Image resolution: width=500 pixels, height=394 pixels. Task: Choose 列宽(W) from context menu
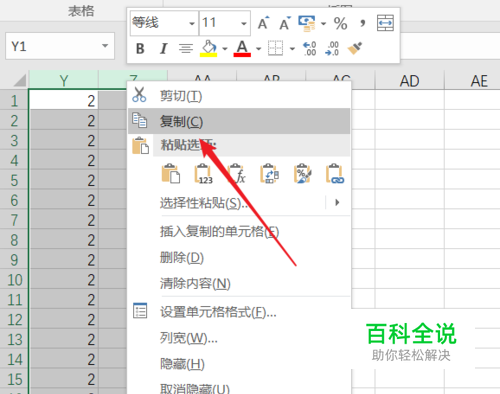tap(239, 338)
